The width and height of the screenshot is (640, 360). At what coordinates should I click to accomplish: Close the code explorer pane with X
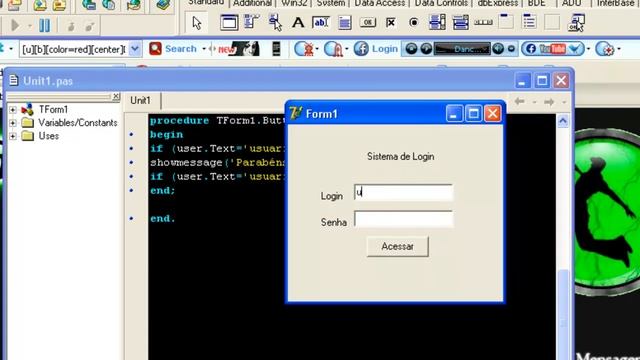click(116, 96)
